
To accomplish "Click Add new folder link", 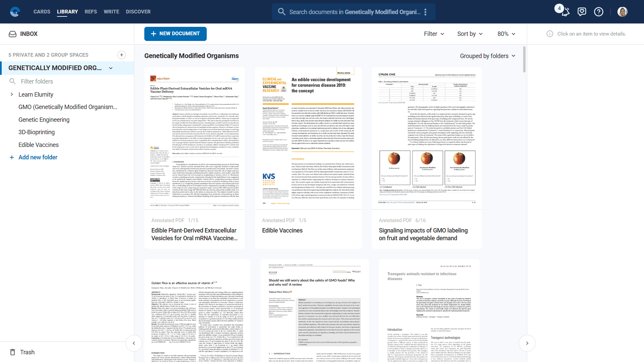I will click(38, 157).
